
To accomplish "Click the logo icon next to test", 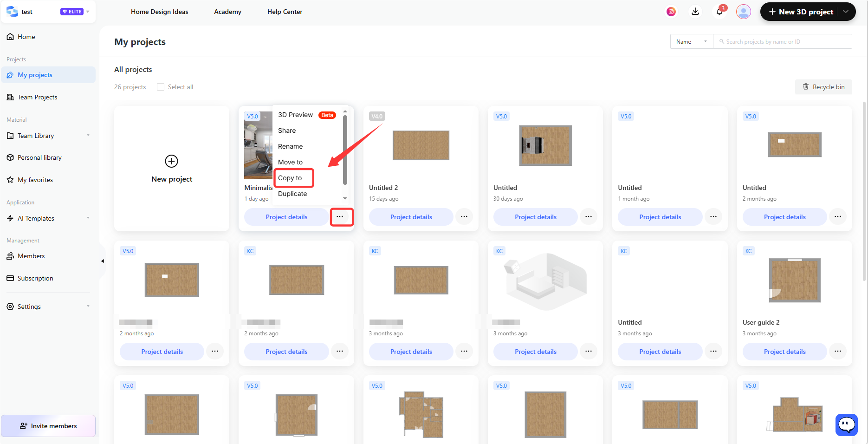I will pos(12,12).
